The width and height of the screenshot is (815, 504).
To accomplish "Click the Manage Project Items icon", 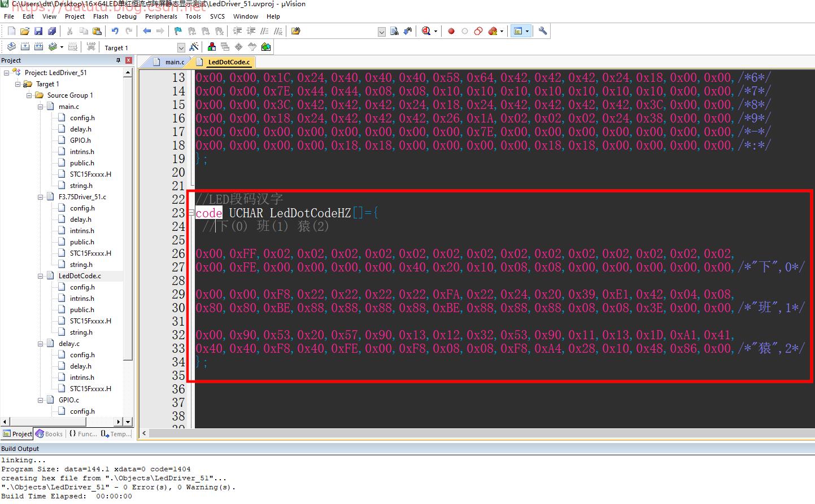I will (211, 47).
